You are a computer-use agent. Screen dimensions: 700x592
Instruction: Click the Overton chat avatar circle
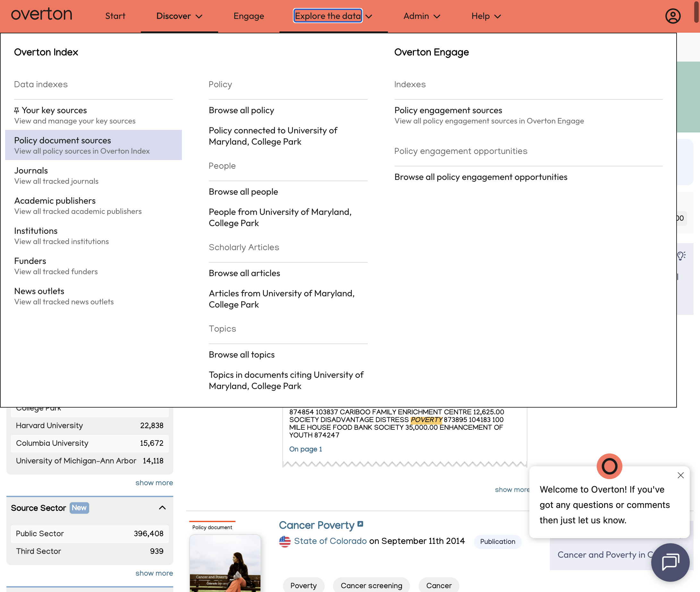tap(609, 466)
